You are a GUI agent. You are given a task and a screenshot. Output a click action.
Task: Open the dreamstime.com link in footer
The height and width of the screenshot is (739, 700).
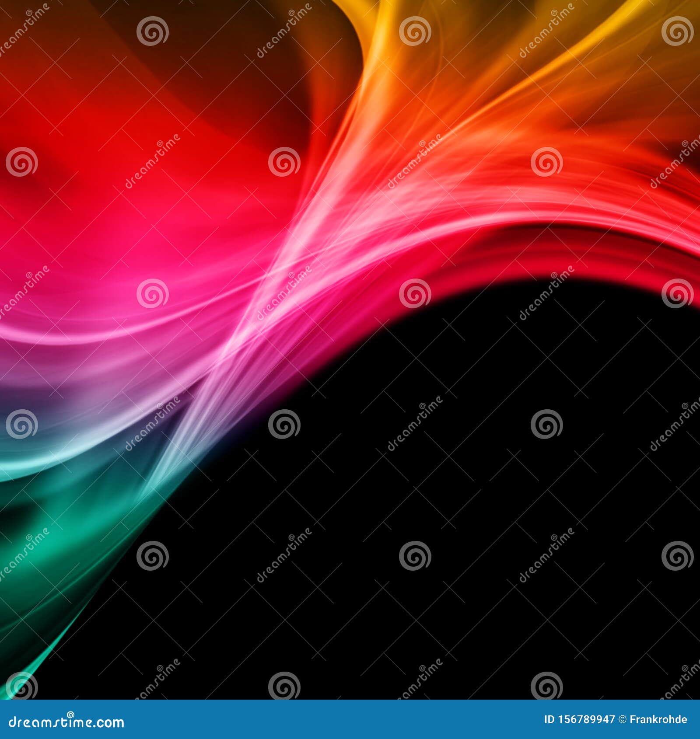point(66,722)
